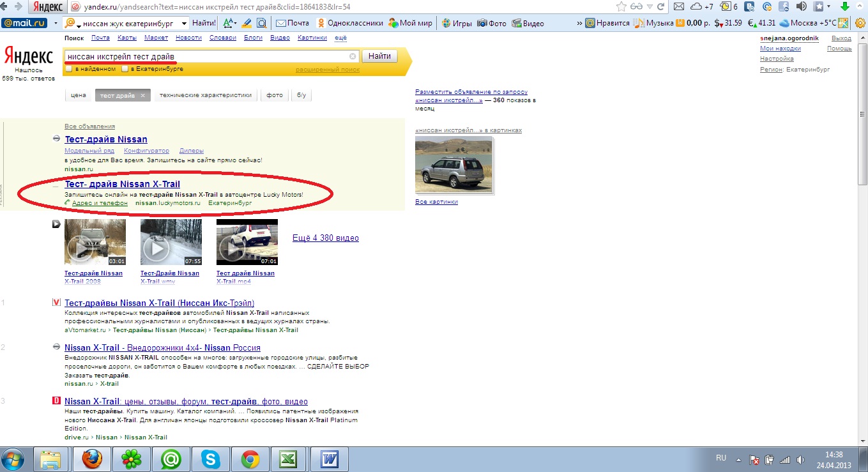This screenshot has height=472, width=868.
Task: Expand the Mail.ru search suggestions dropdown
Action: tap(185, 23)
